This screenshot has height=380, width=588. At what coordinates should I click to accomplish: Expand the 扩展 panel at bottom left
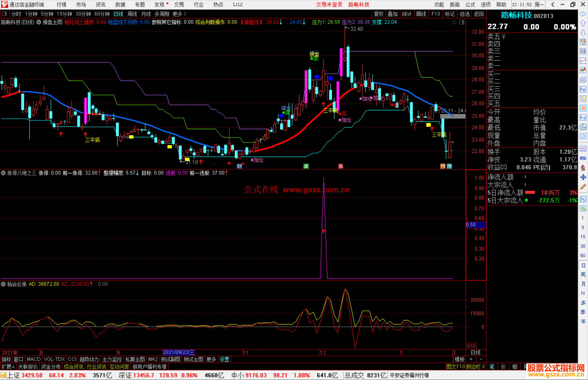pos(8,367)
